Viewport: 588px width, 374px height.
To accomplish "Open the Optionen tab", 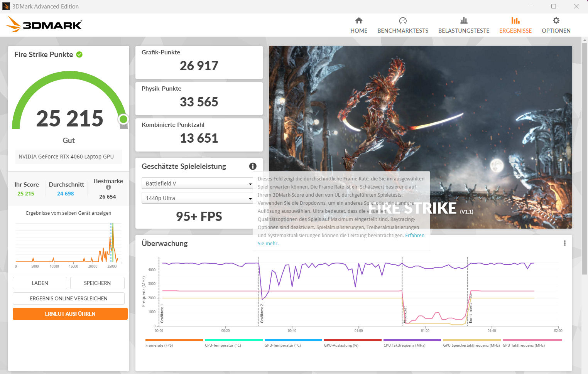I will click(x=556, y=25).
